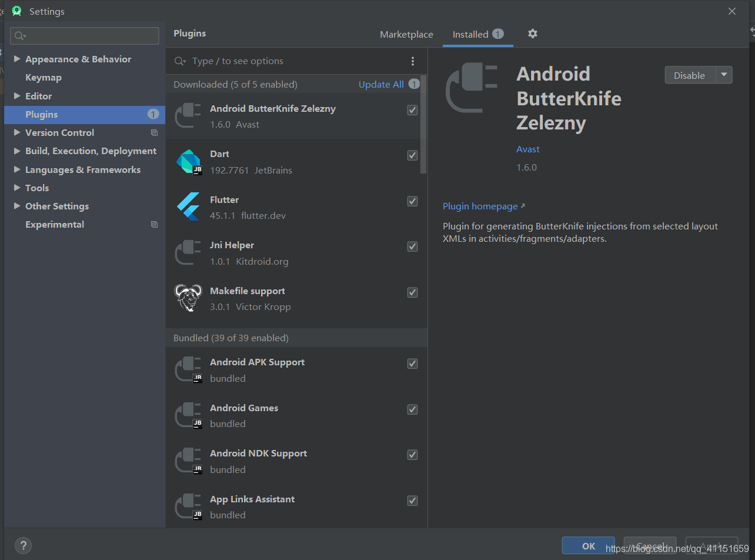
Task: Toggle the App Links Assistant checkbox
Action: [413, 501]
